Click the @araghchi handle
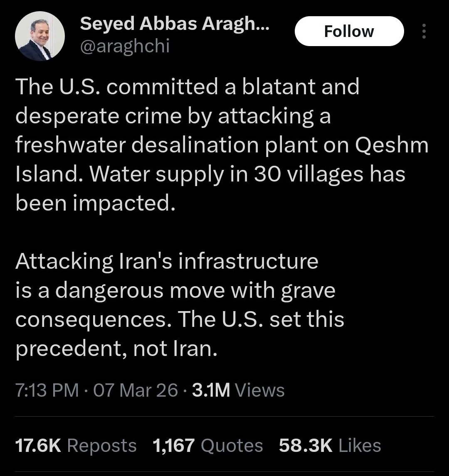The width and height of the screenshot is (449, 476). [125, 46]
